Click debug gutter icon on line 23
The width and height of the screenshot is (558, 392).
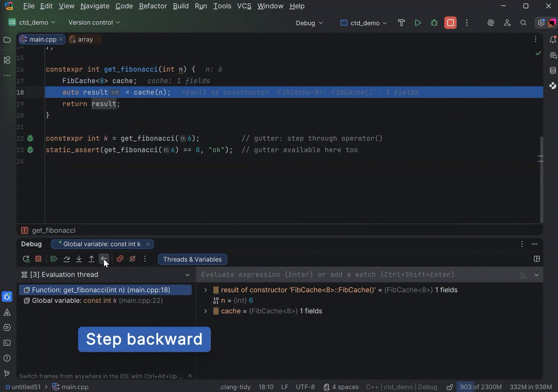[x=30, y=150]
